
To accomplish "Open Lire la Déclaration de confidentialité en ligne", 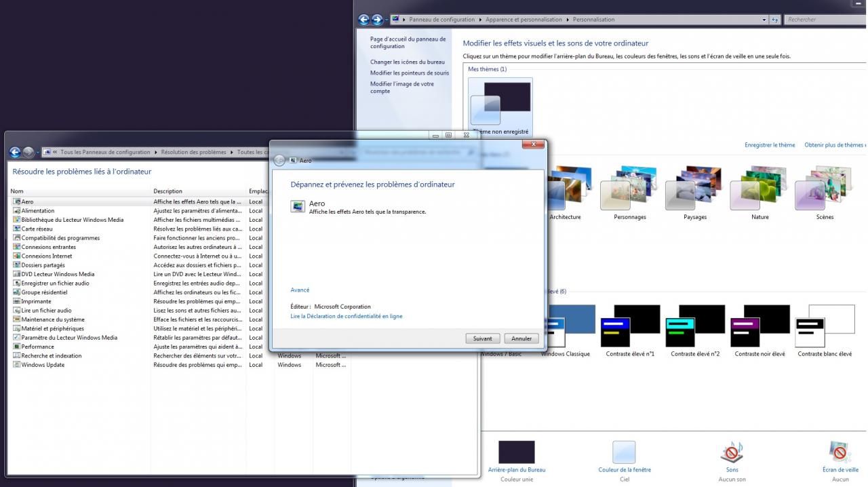I will pyautogui.click(x=347, y=316).
